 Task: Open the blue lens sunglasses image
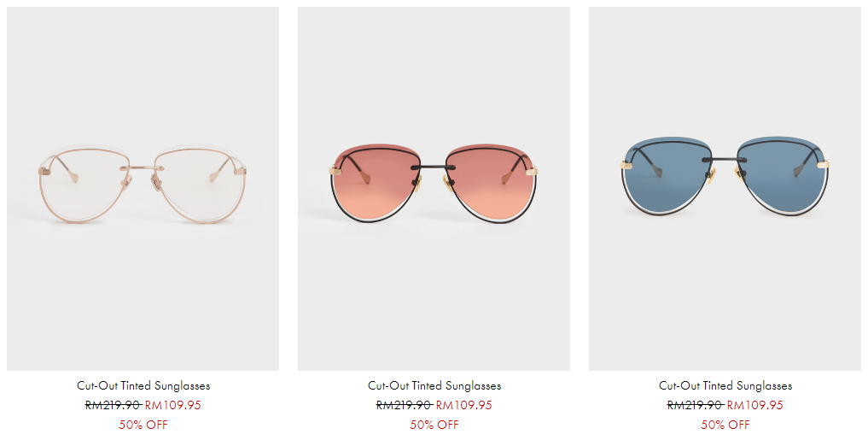coord(725,189)
